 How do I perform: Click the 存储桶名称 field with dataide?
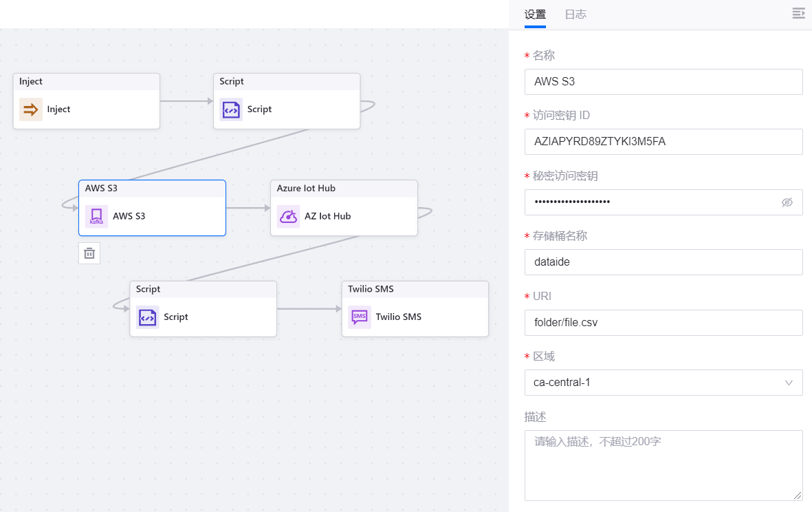click(663, 262)
